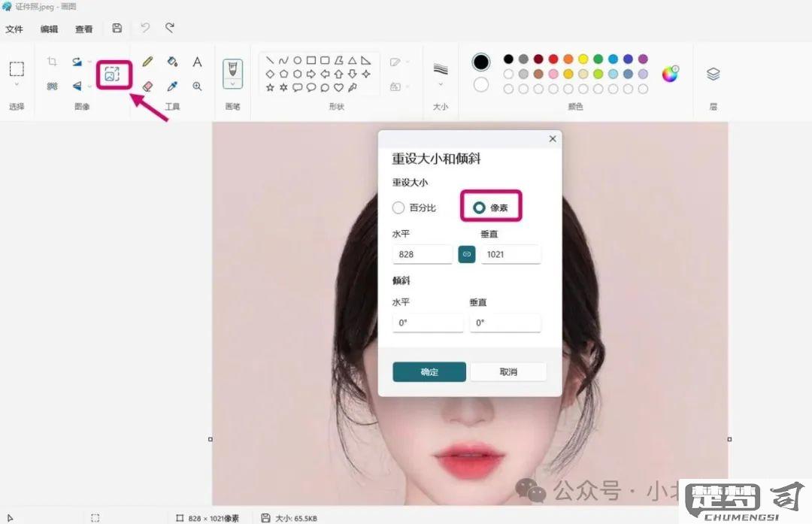The width and height of the screenshot is (812, 524).
Task: Open the resize and skew tool
Action: tap(112, 74)
